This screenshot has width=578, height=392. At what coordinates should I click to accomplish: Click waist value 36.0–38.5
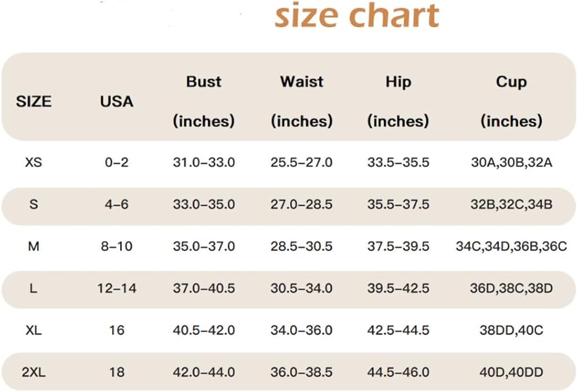point(302,372)
